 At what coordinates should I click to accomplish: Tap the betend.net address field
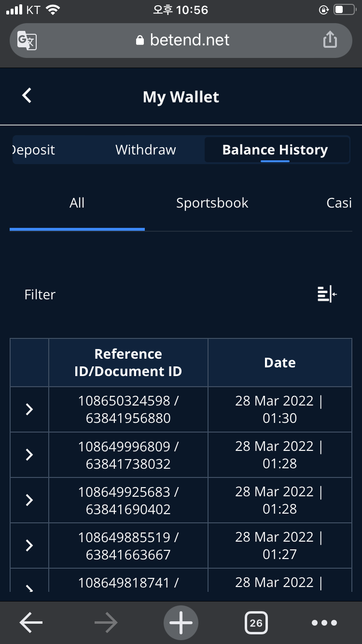(181, 40)
